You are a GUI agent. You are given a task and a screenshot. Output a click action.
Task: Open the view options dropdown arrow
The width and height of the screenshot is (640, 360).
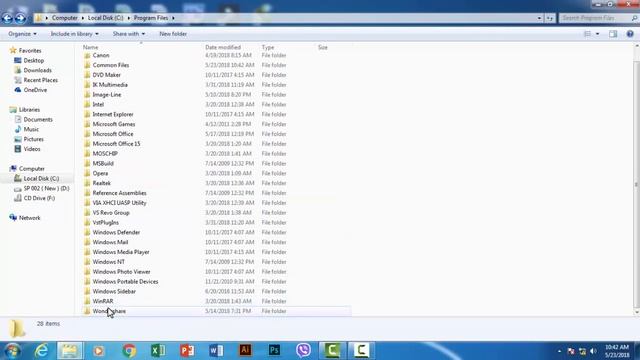598,34
